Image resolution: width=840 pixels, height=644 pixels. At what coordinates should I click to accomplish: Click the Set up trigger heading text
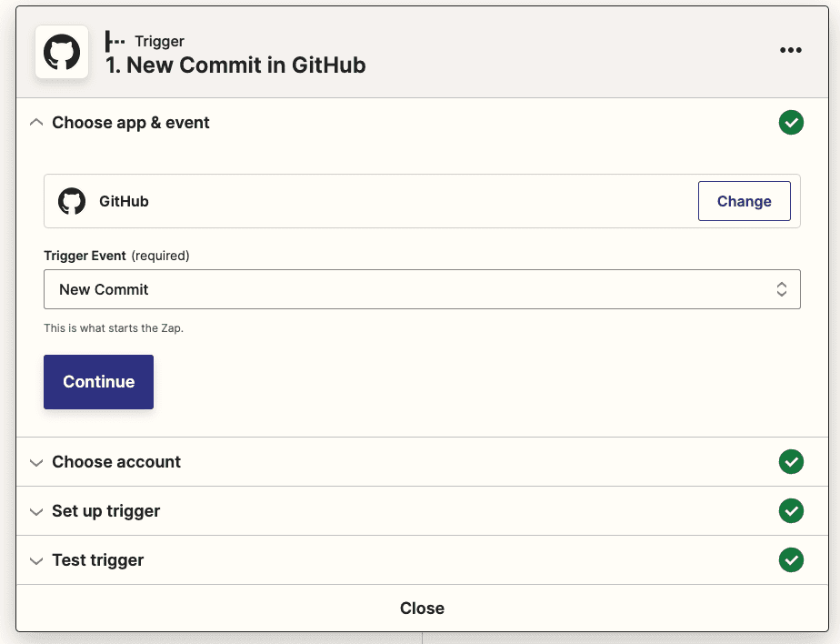tap(106, 511)
